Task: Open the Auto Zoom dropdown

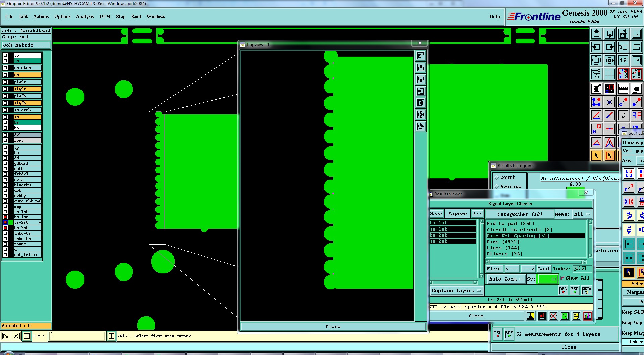Action: [x=506, y=279]
